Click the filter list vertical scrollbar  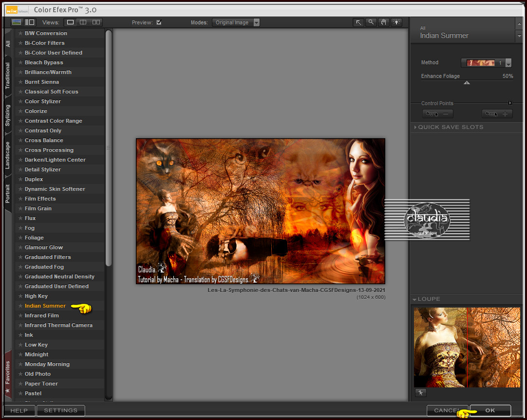(109, 148)
